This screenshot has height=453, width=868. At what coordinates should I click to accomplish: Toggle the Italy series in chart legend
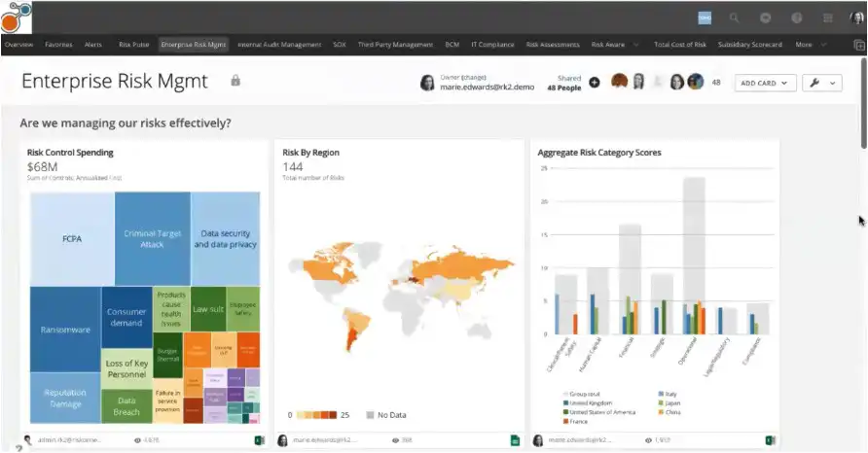coord(668,395)
